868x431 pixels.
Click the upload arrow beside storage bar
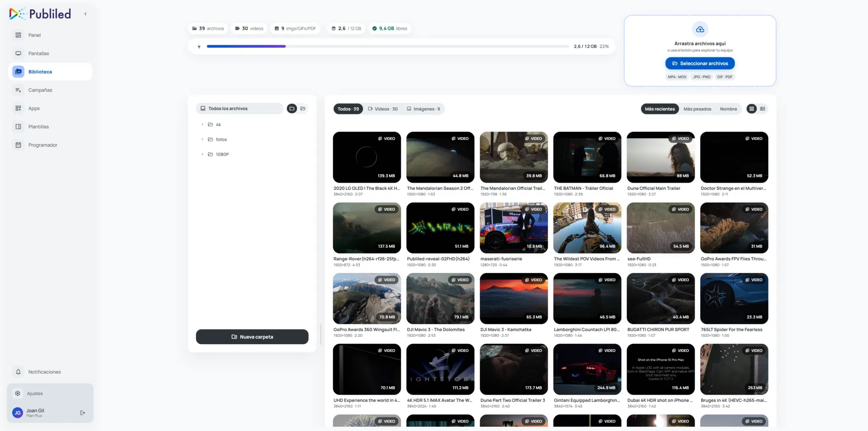tap(199, 47)
